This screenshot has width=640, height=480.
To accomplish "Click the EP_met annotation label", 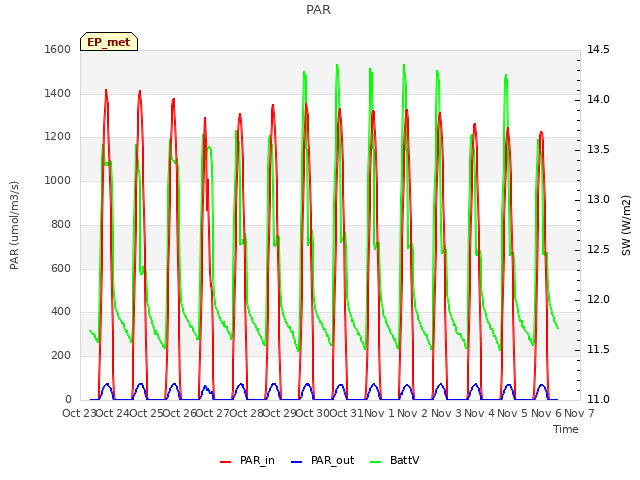I will (109, 42).
